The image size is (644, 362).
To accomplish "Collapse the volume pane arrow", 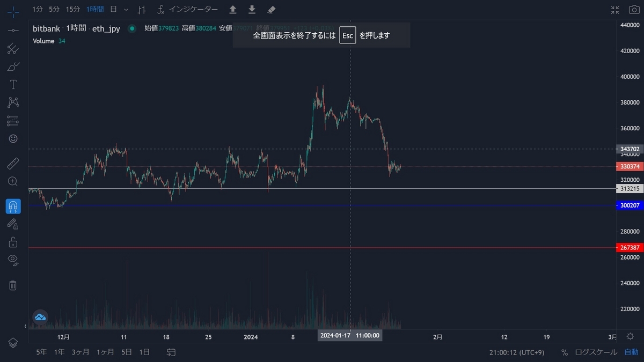I will point(25,326).
